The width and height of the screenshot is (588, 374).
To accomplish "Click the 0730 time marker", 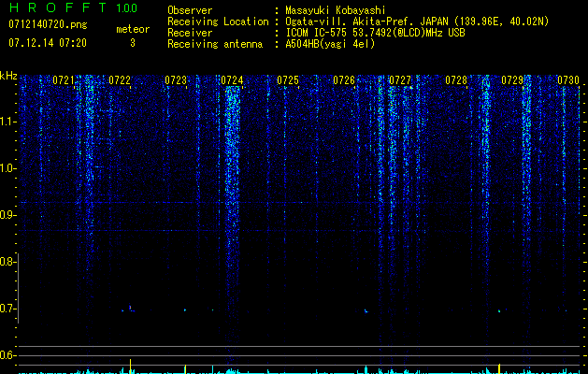I will 568,79.
